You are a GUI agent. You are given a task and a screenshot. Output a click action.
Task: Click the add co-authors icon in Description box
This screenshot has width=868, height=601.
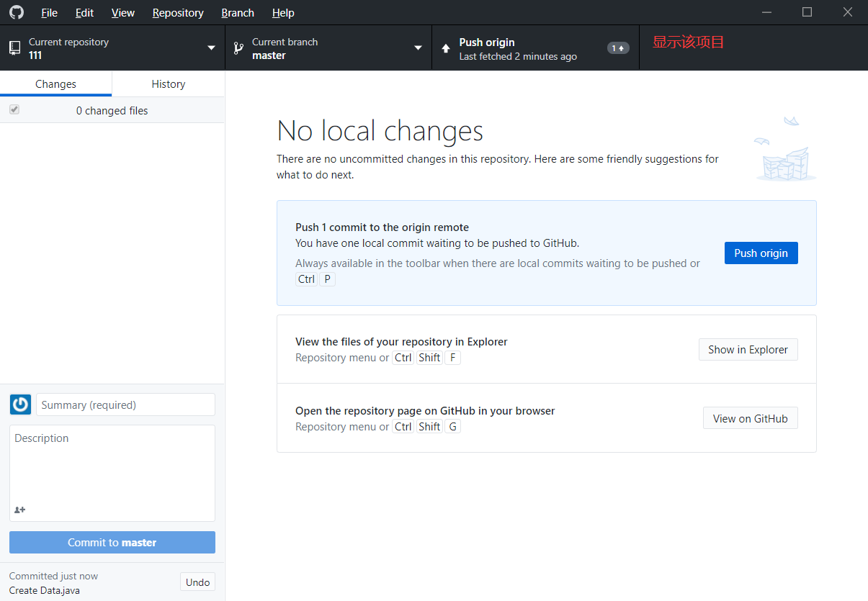(19, 510)
